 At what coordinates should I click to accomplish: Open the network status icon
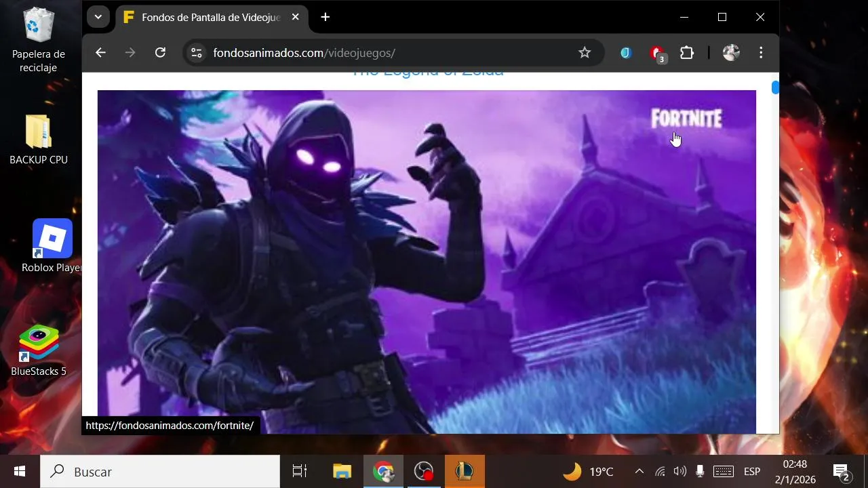click(x=660, y=471)
